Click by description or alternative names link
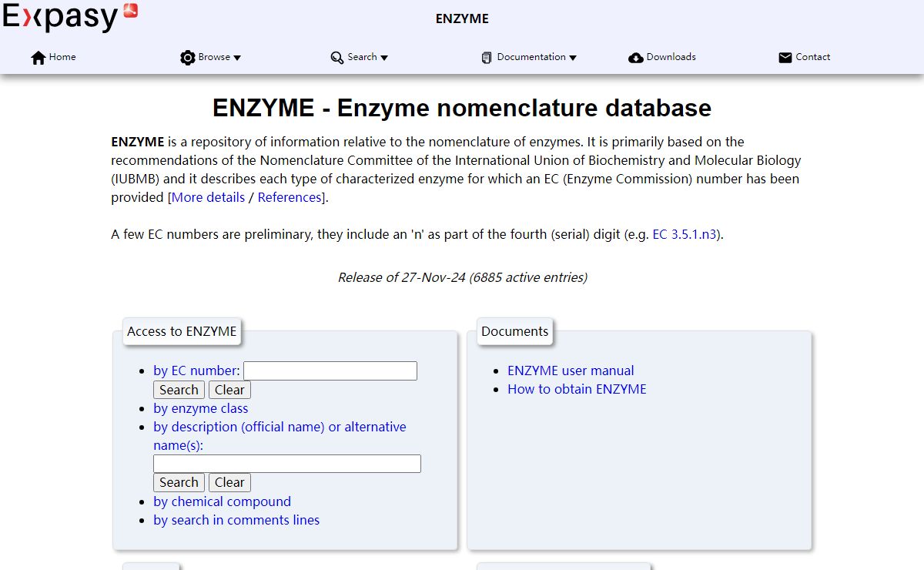This screenshot has height=570, width=924. [280, 436]
